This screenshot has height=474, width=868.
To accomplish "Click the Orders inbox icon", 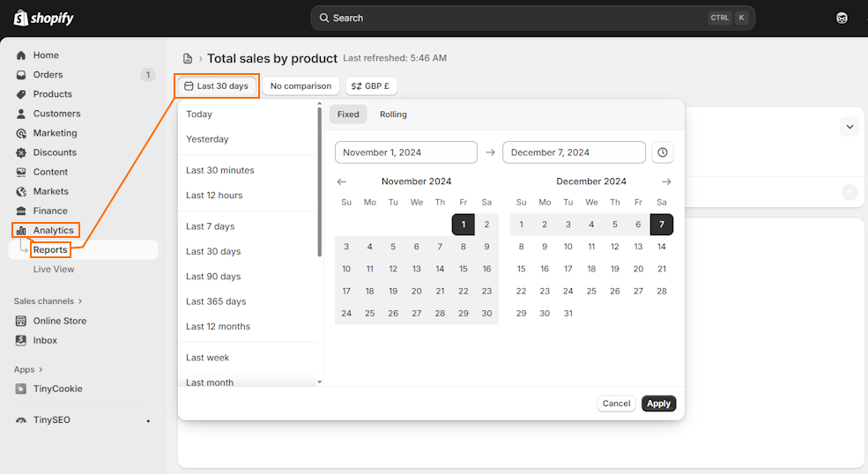I will coord(21,75).
